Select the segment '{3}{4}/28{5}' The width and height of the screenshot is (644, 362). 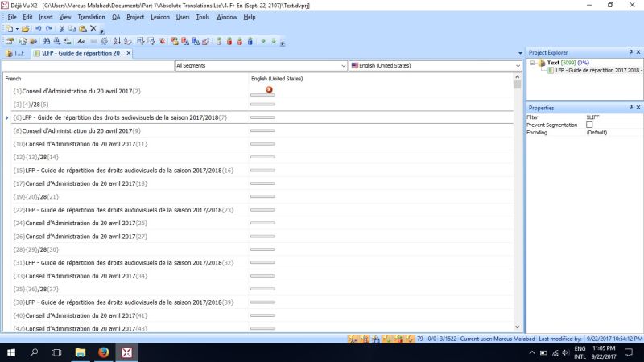pyautogui.click(x=31, y=105)
